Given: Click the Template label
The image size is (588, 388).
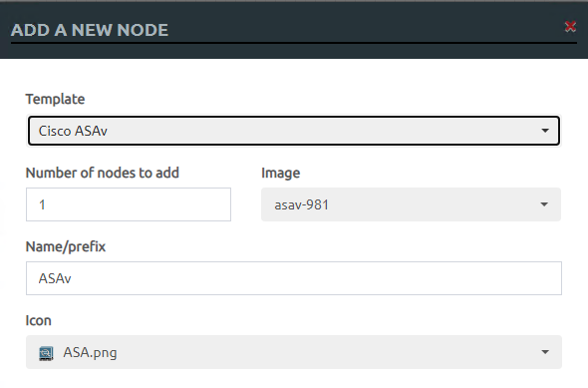Looking at the screenshot, I should click(x=55, y=99).
